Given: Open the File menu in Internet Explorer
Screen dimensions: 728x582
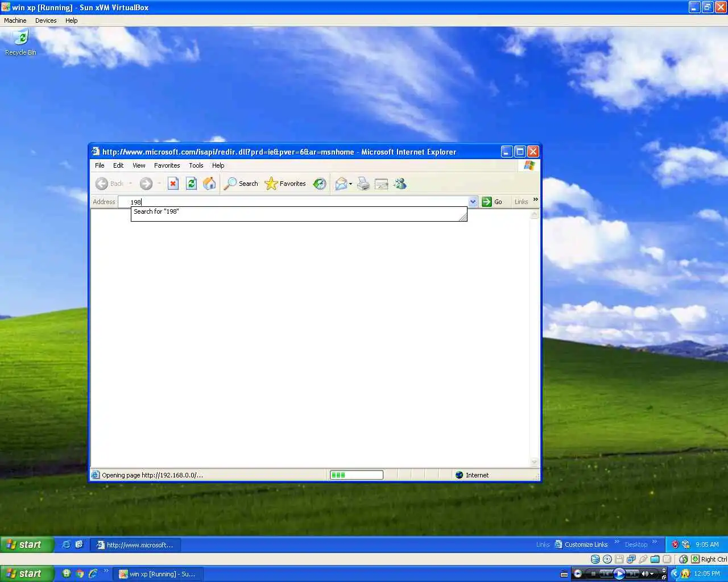Looking at the screenshot, I should point(100,165).
